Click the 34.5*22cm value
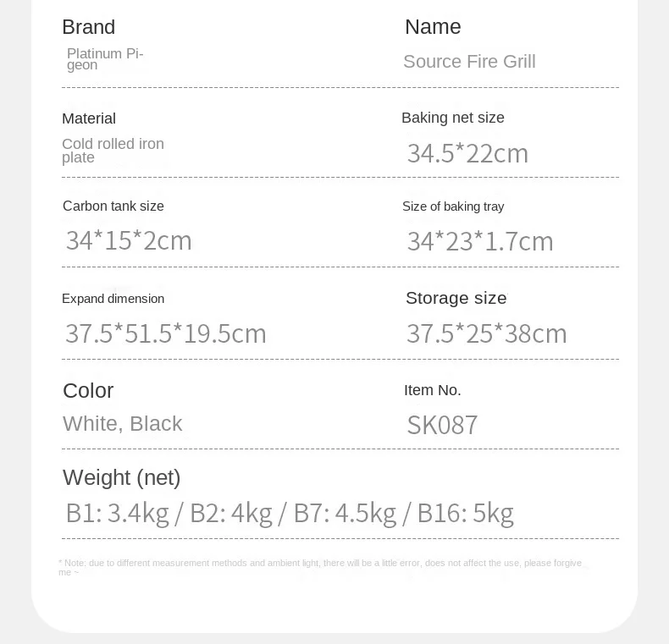Screen dimensions: 669x644 pyautogui.click(x=467, y=153)
